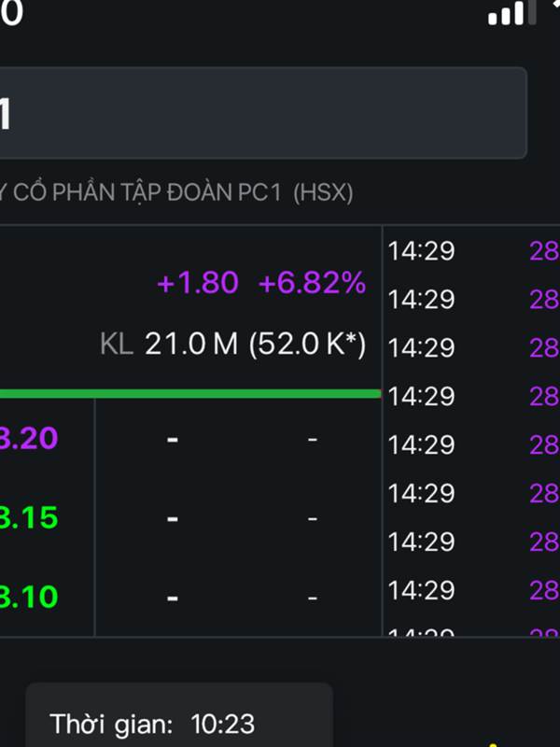Tap the stock symbol search field
The height and width of the screenshot is (747, 560).
(261, 113)
